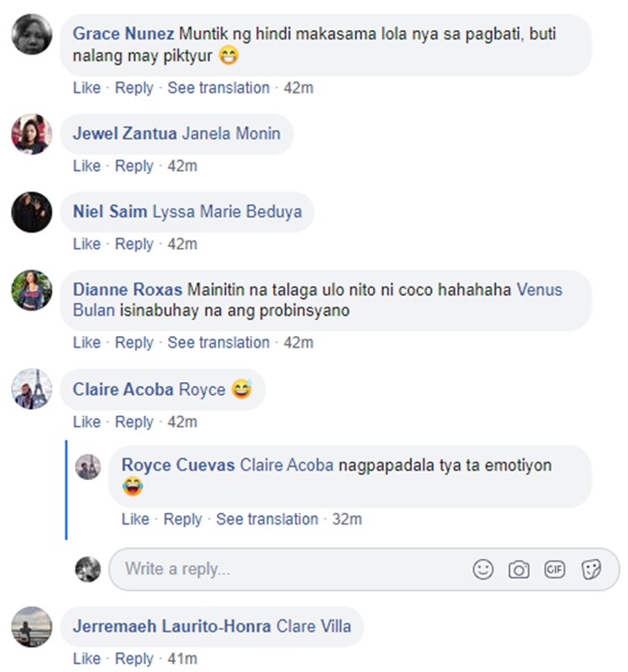The image size is (628, 672).
Task: See translation of Royce Cuevas's reply
Action: pyautogui.click(x=267, y=519)
